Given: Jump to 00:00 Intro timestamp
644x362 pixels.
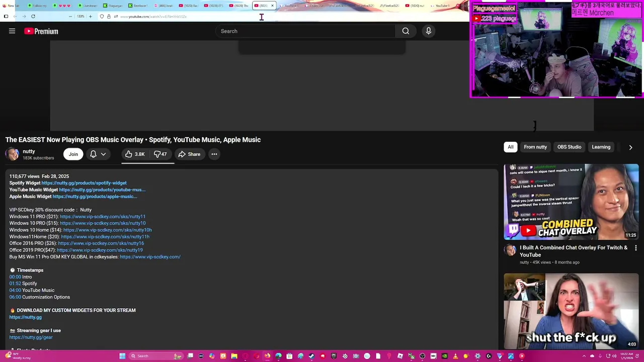Looking at the screenshot, I should pos(15,277).
